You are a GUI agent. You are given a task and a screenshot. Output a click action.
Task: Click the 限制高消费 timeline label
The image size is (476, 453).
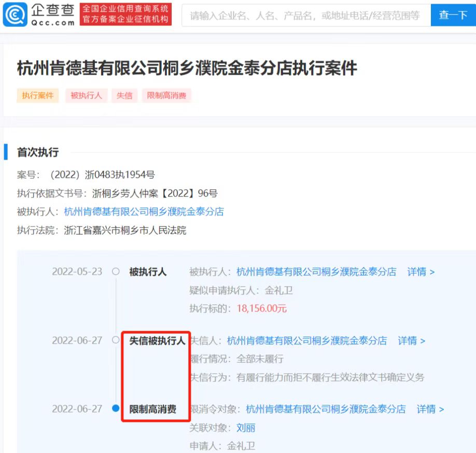(152, 409)
